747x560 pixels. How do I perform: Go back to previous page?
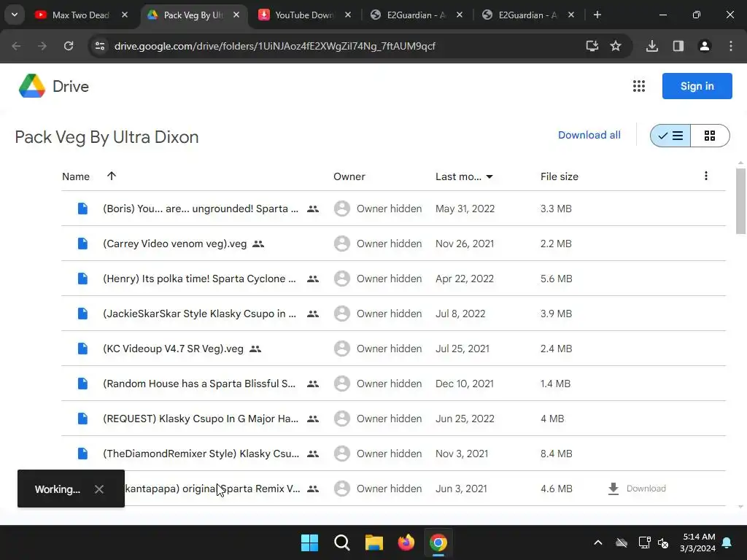point(16,46)
